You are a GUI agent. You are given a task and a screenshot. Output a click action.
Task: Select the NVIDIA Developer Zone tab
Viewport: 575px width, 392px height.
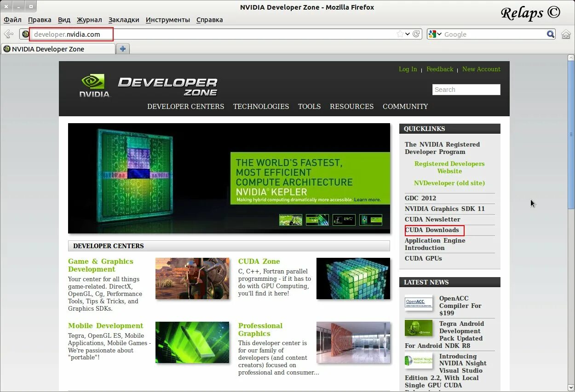pos(58,49)
